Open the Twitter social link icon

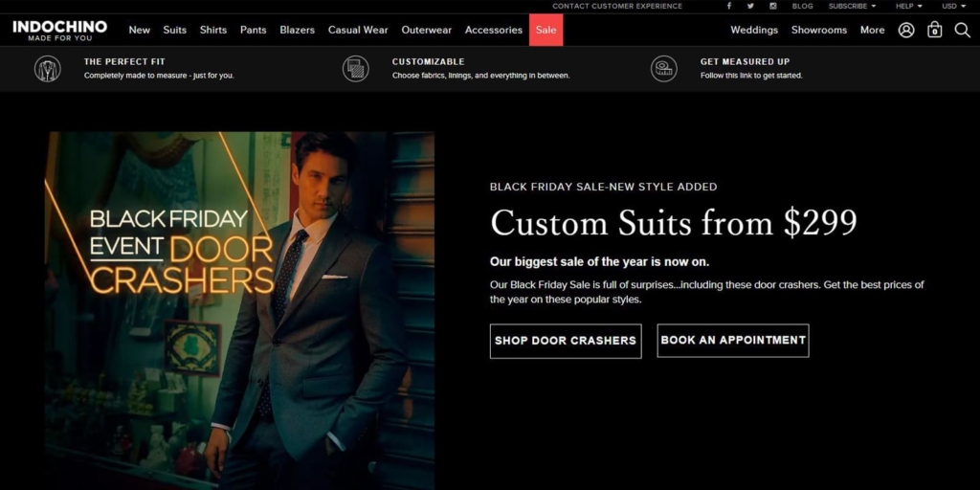pyautogui.click(x=752, y=6)
